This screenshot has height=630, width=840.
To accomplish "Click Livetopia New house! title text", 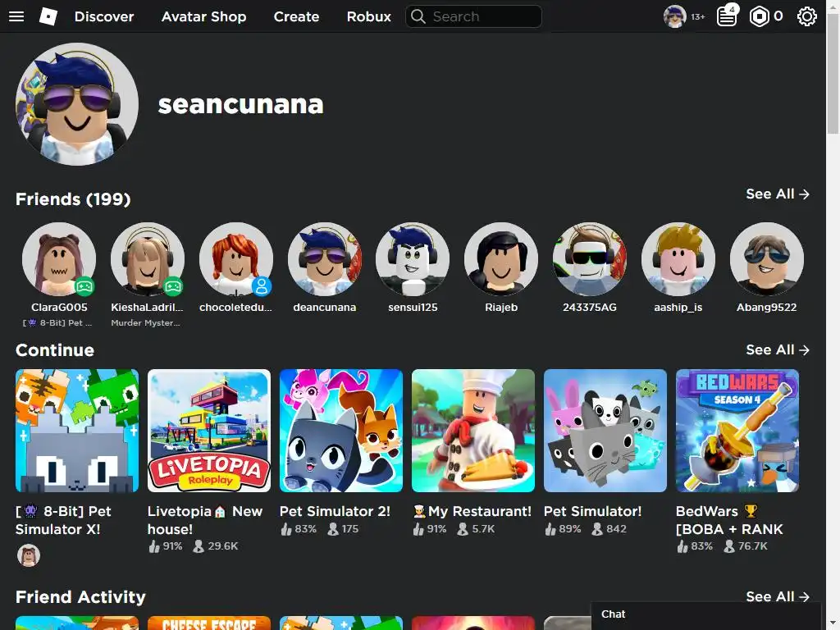I will (204, 520).
